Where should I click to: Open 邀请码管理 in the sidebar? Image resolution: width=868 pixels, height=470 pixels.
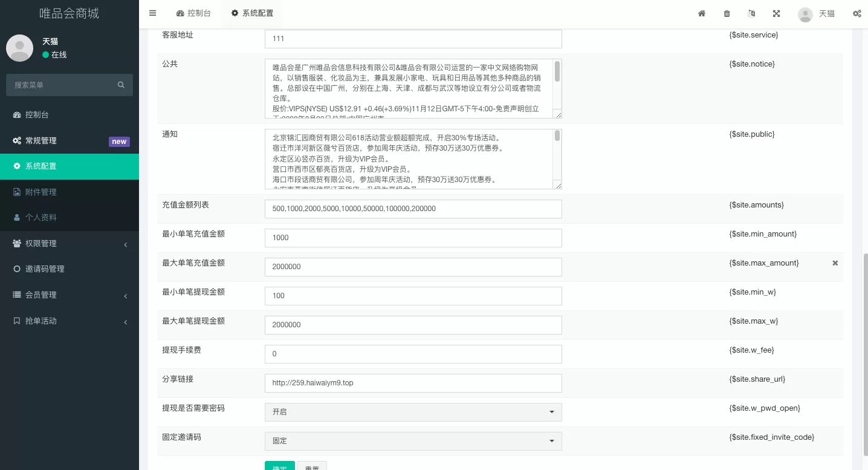[x=45, y=269]
